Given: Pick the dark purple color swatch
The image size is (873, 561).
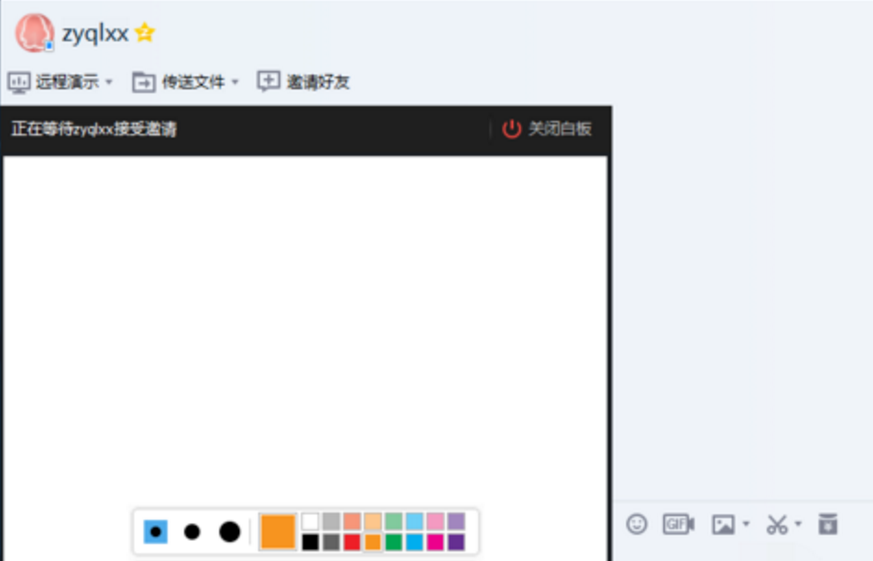Looking at the screenshot, I should 456,542.
